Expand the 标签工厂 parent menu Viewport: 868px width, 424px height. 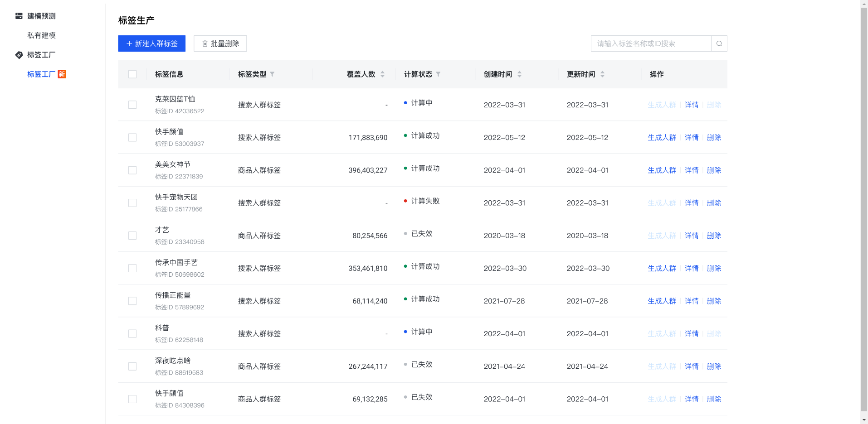(41, 55)
